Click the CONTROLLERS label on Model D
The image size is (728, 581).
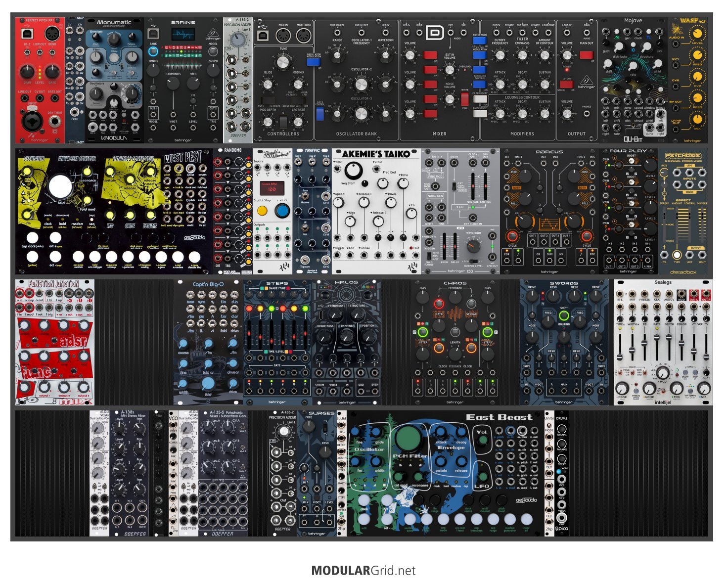coord(283,134)
